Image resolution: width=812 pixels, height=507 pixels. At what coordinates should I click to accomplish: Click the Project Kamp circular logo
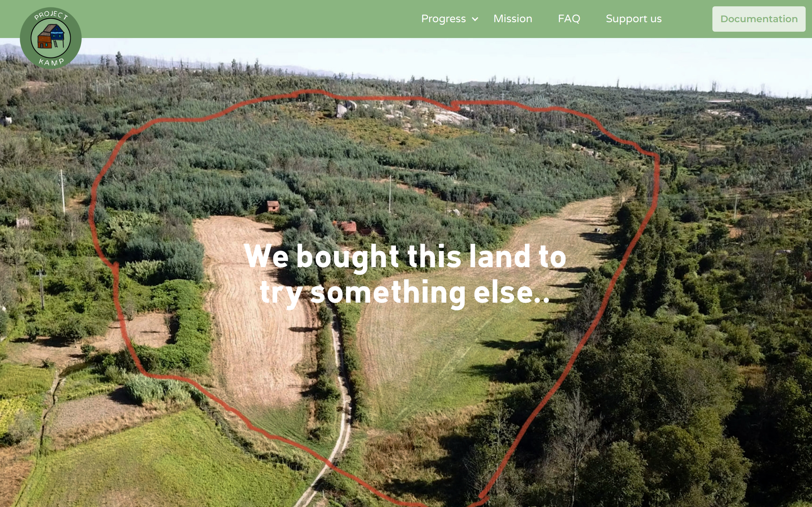(x=51, y=38)
